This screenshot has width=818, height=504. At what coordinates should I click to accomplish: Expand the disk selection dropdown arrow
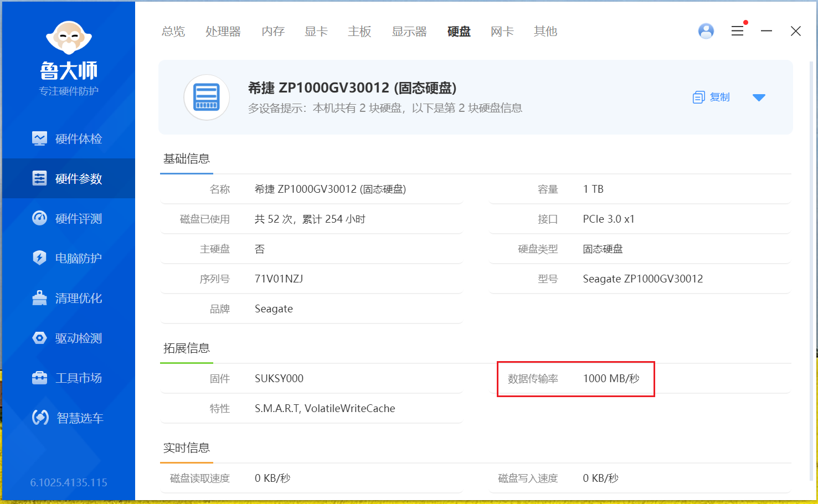[x=759, y=97]
